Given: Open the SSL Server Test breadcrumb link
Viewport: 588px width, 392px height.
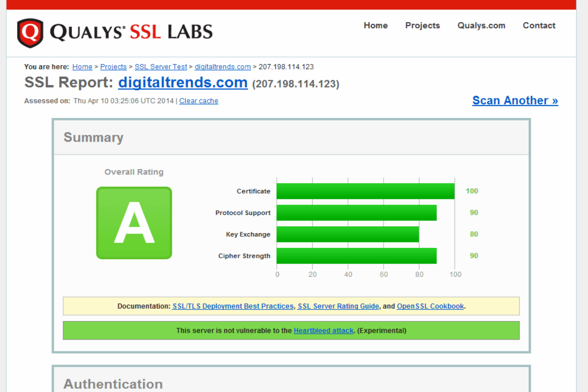Looking at the screenshot, I should (161, 67).
